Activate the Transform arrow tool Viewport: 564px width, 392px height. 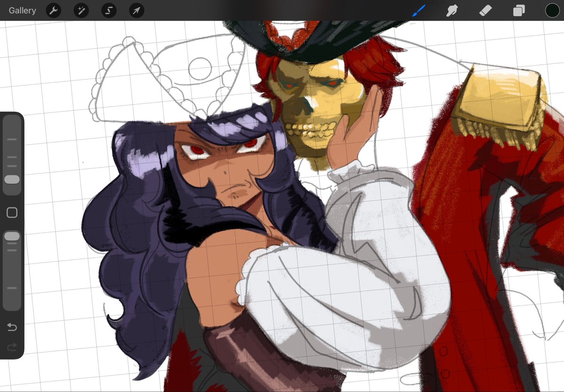pos(137,10)
